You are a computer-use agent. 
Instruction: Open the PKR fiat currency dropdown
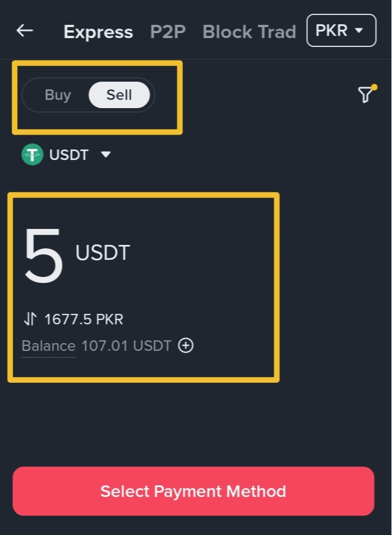click(x=341, y=30)
